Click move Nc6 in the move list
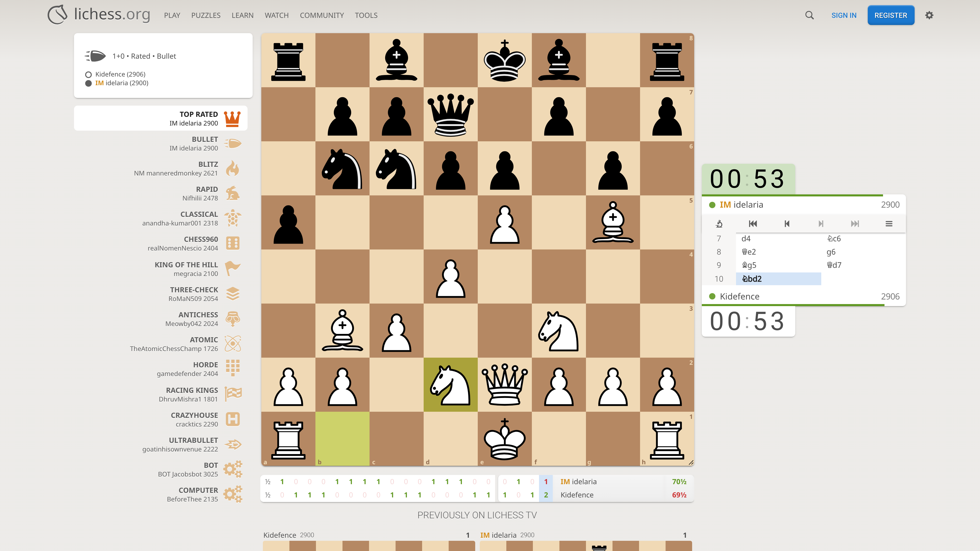The width and height of the screenshot is (980, 551). point(863,239)
